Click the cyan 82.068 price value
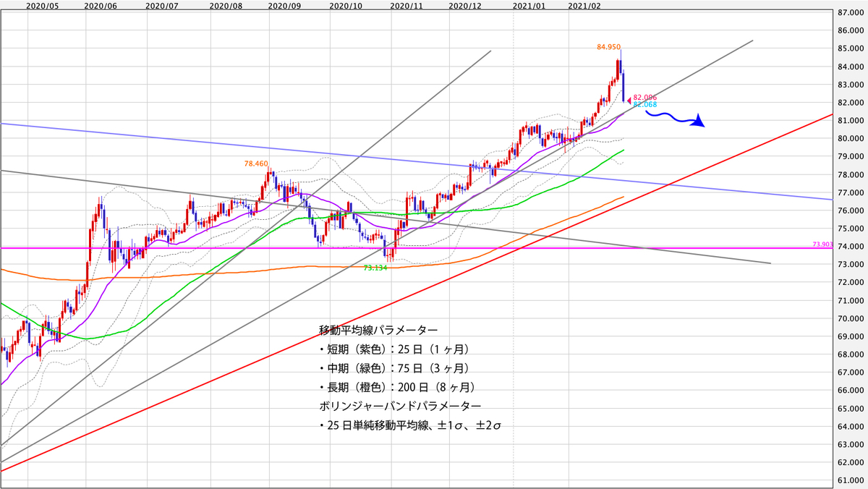The height and width of the screenshot is (489, 868). tap(645, 104)
